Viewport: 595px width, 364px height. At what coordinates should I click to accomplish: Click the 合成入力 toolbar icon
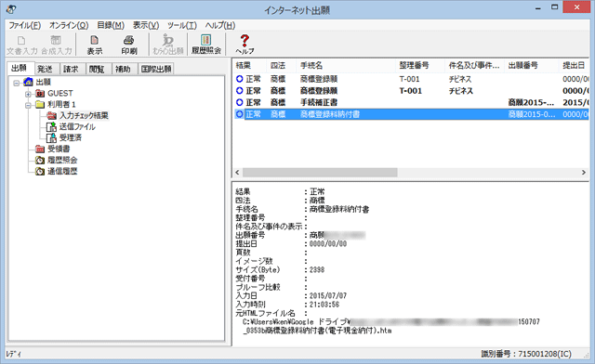(56, 40)
